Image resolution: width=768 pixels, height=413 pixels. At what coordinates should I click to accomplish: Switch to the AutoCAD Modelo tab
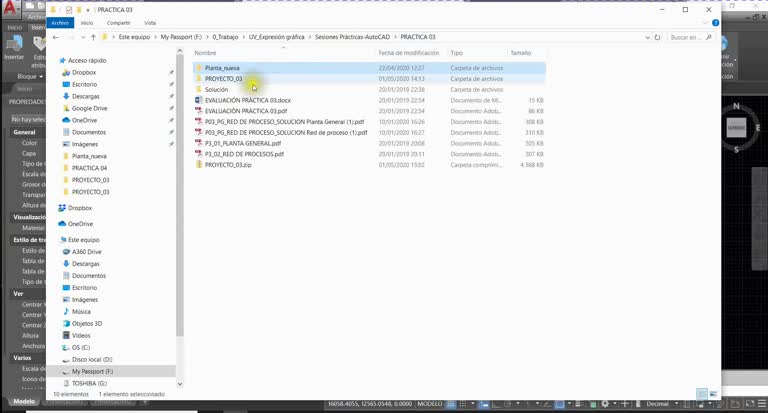(x=24, y=402)
